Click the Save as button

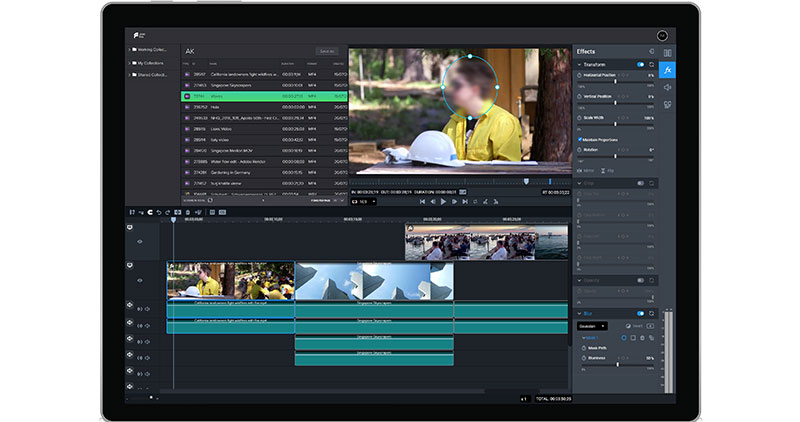[x=326, y=51]
